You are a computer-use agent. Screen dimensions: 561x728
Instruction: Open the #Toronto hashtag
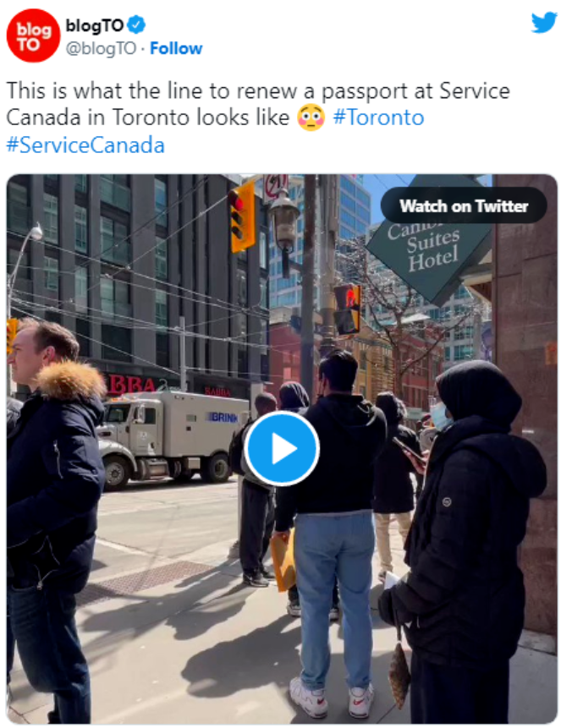click(x=378, y=118)
